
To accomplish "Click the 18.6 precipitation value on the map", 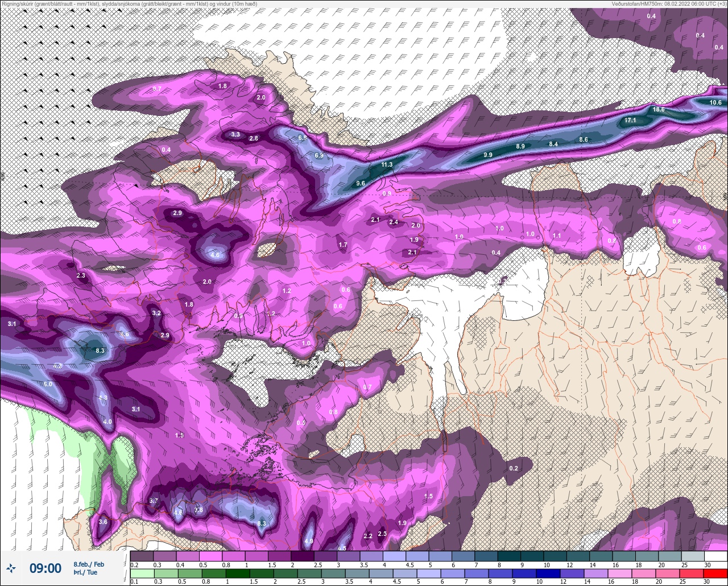I will pos(659,109).
